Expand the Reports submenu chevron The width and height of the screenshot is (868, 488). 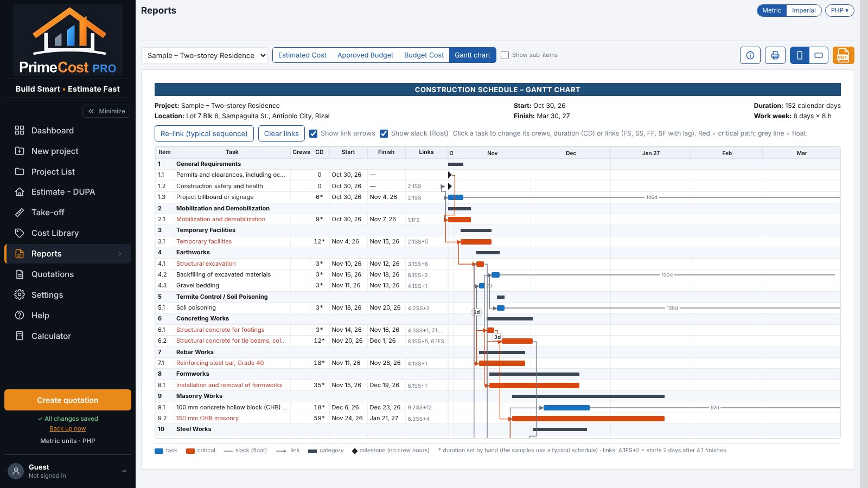coord(120,254)
